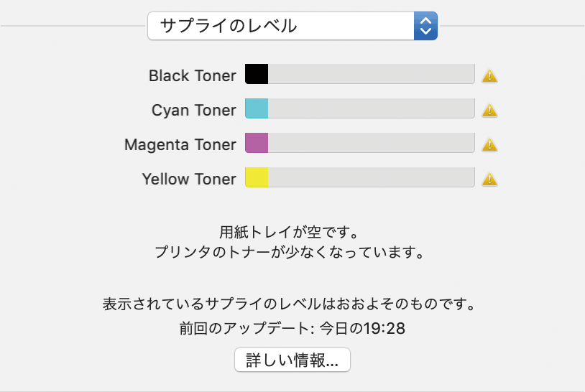Click the yellow filled part of Yellow Toner bar
Viewport: 585px width, 392px height.
[257, 177]
